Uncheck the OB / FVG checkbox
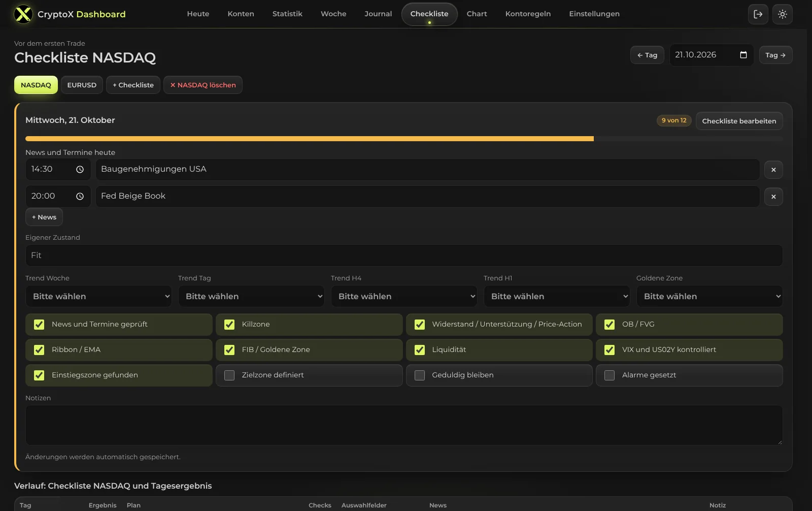 pos(610,325)
